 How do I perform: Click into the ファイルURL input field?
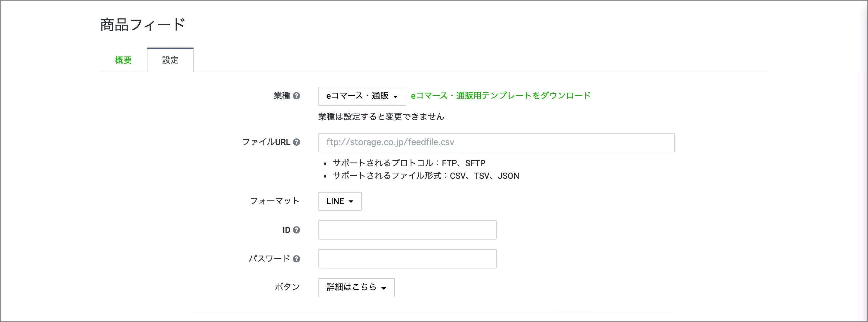496,142
